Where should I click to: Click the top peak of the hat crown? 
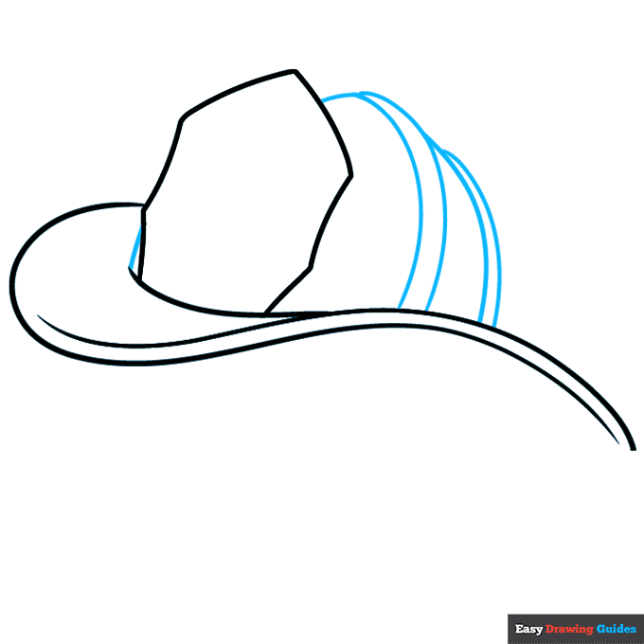point(295,71)
